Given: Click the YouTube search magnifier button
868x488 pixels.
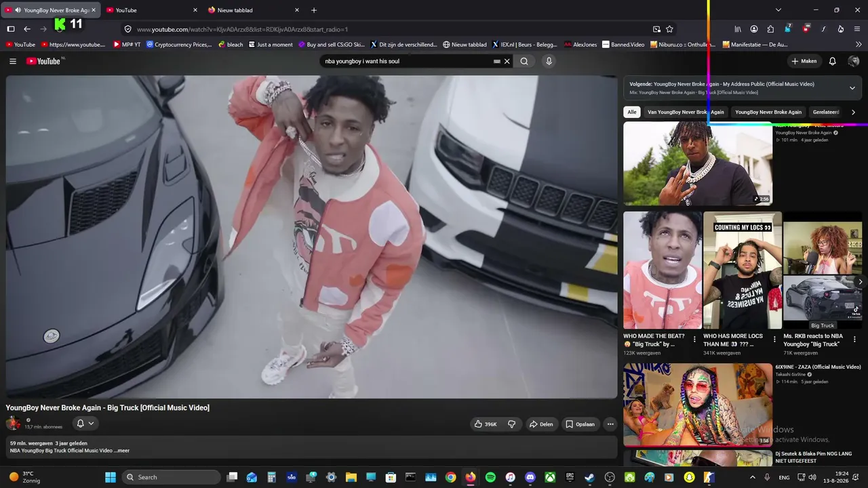Looking at the screenshot, I should 524,61.
